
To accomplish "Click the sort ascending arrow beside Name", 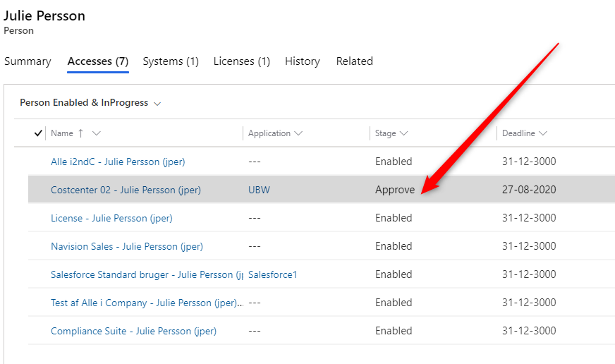I will pyautogui.click(x=80, y=133).
